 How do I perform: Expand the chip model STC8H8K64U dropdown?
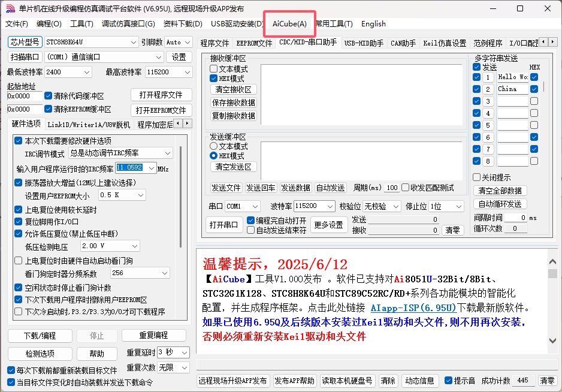pos(134,43)
